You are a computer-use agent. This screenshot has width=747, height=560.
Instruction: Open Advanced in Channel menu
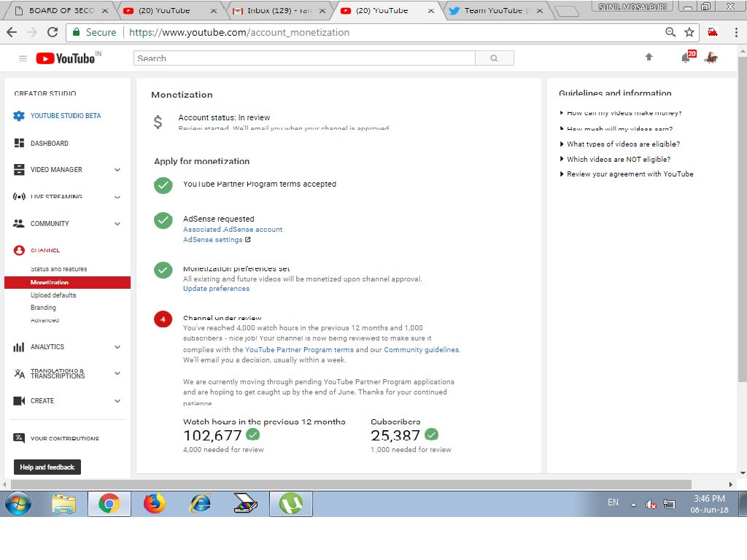pos(44,319)
